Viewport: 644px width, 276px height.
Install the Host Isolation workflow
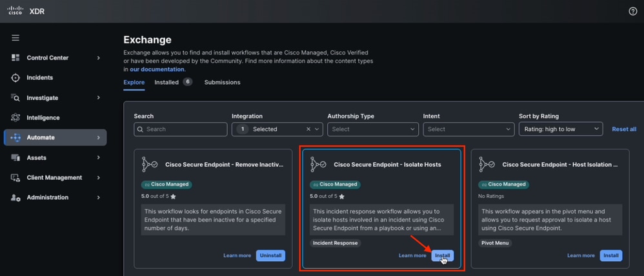[611, 255]
